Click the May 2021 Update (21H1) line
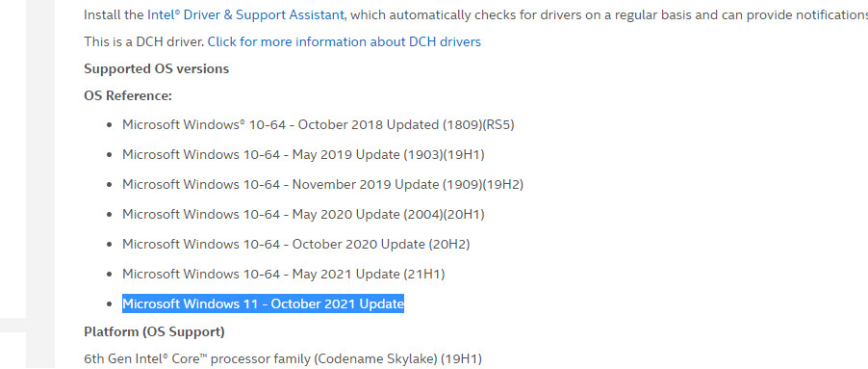This screenshot has height=369, width=868. 284,275
